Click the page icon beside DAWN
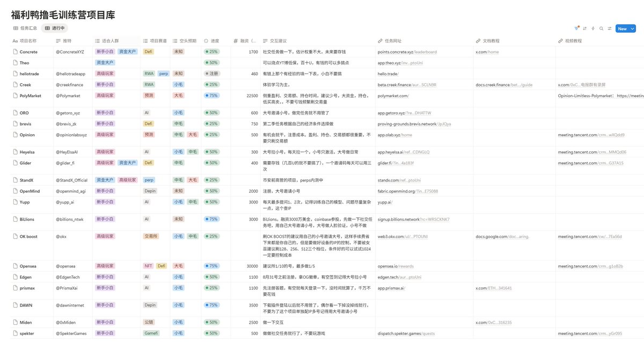Screen dimensions: 644x342 [15, 305]
